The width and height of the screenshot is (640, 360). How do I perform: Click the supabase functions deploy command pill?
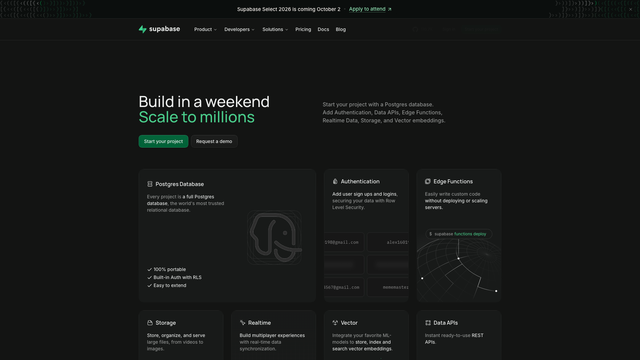[x=459, y=234]
